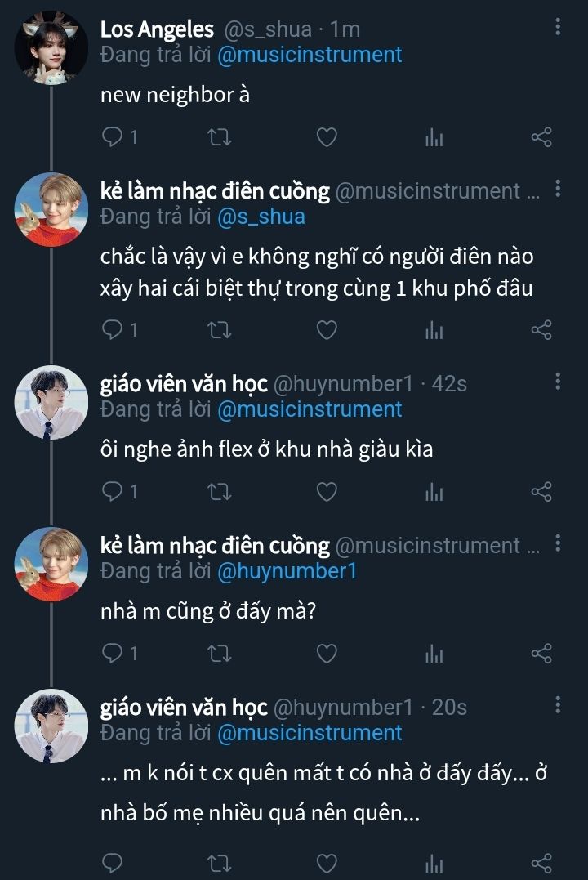View analytics for "nhà m cũng ở đấy" tweet
Viewport: 588px width, 880px height.
click(434, 654)
